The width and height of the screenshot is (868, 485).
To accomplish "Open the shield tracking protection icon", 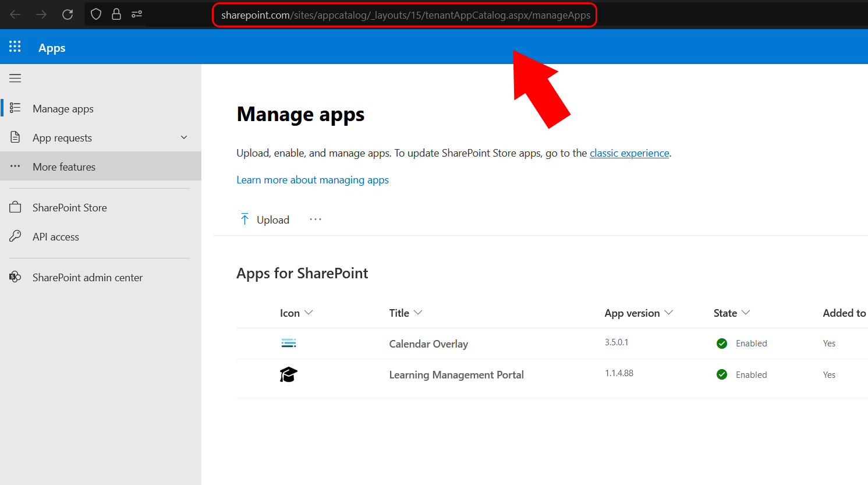I will (96, 14).
